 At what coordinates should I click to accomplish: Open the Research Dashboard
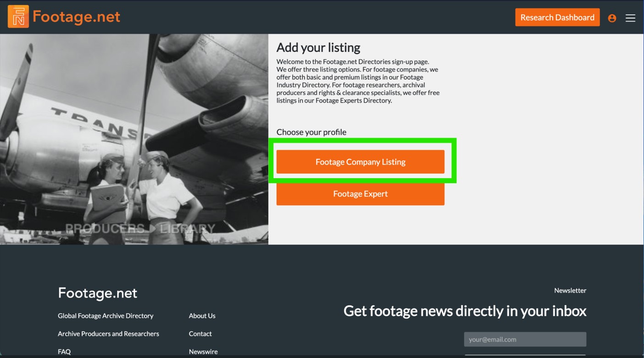pos(557,17)
